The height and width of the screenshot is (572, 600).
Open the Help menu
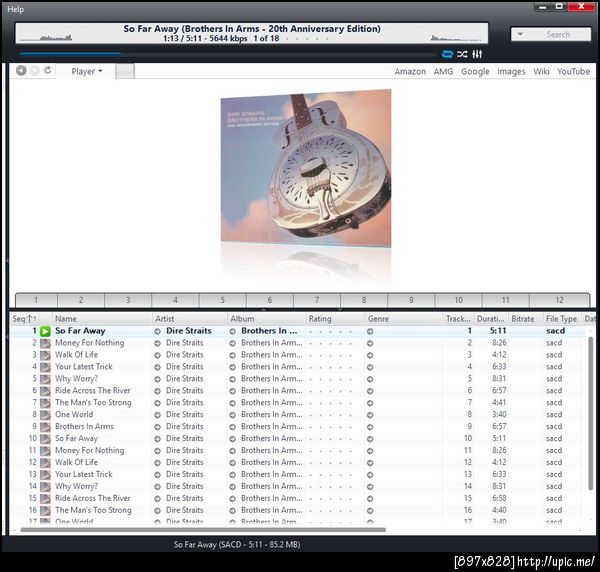[15, 9]
